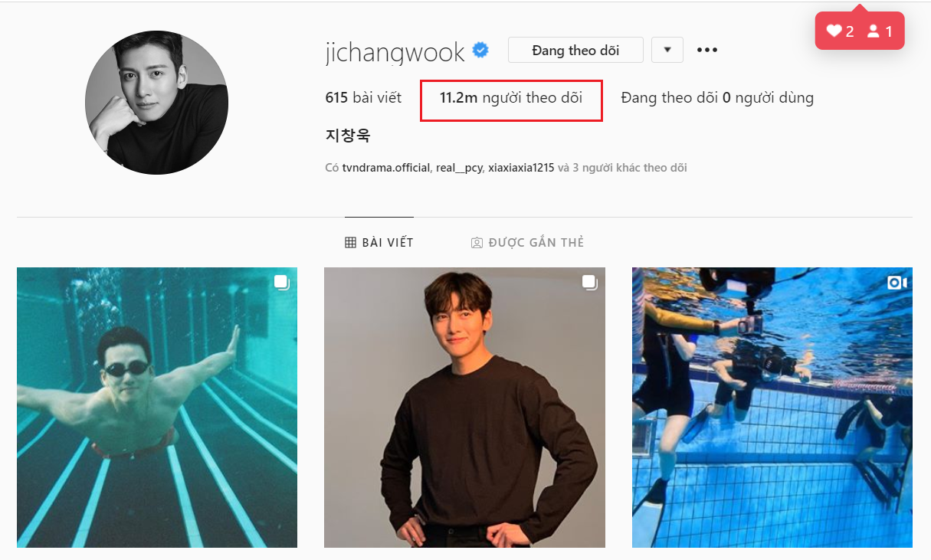Open the real__pcy profile link

click(460, 168)
